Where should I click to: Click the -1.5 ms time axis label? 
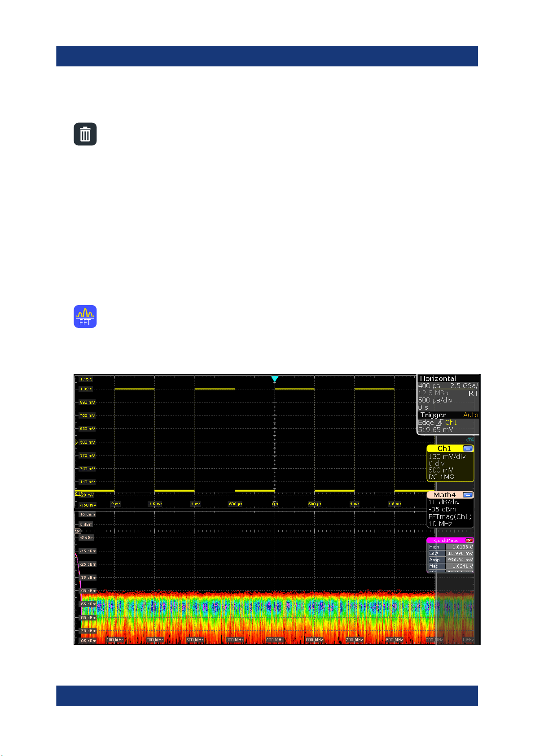155,504
